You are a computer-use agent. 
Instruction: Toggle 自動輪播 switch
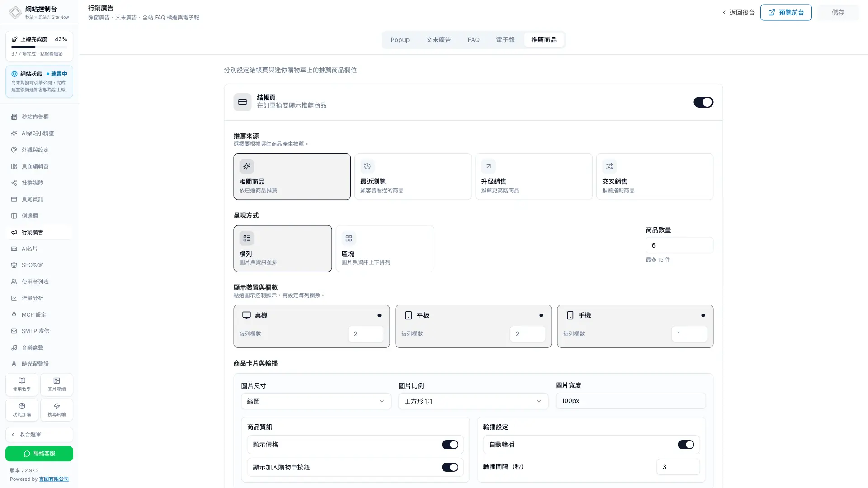tap(686, 445)
